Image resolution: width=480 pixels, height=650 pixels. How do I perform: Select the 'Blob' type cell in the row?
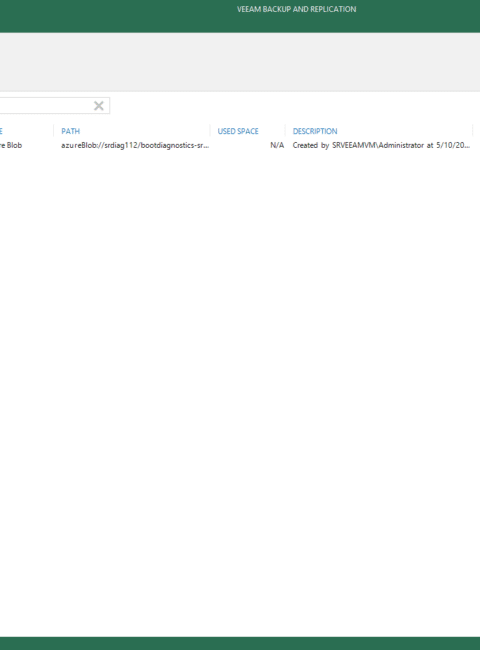pyautogui.click(x=11, y=146)
